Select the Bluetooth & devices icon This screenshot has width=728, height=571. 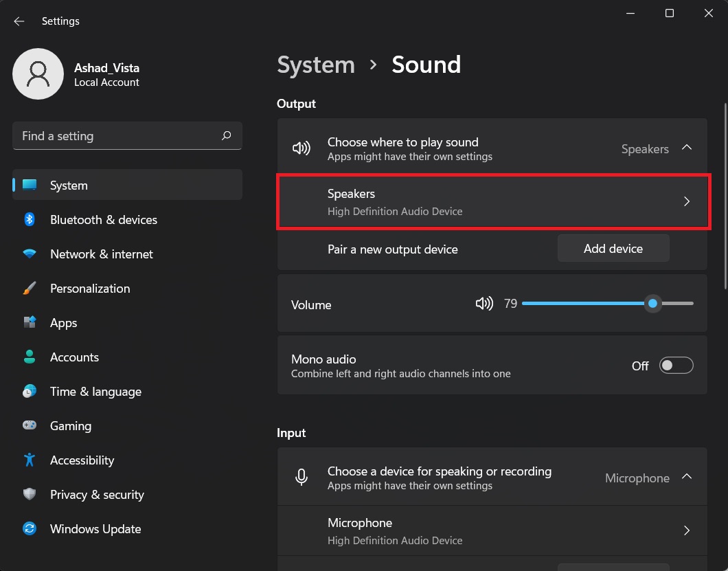pyautogui.click(x=30, y=219)
